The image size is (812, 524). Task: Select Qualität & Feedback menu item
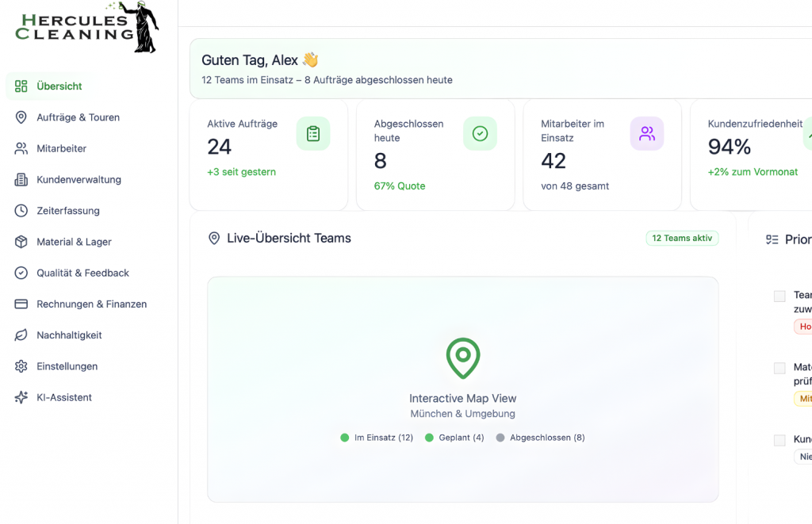click(82, 273)
